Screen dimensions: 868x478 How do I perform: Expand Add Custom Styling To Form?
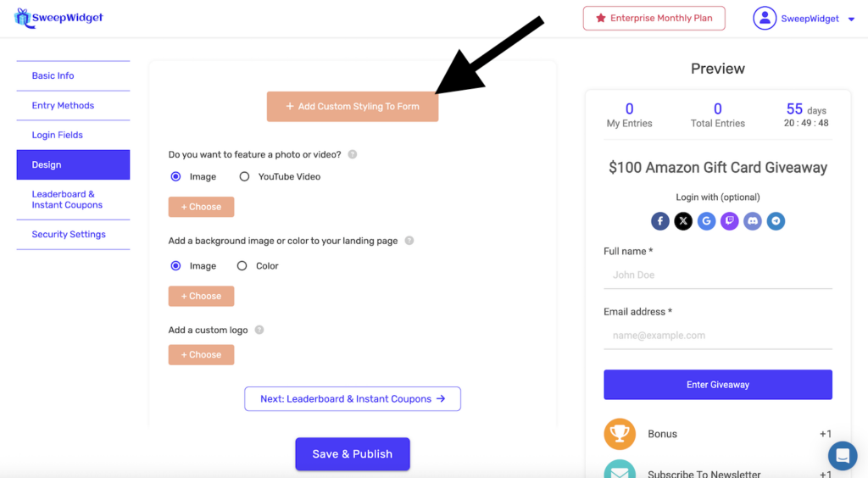(353, 107)
